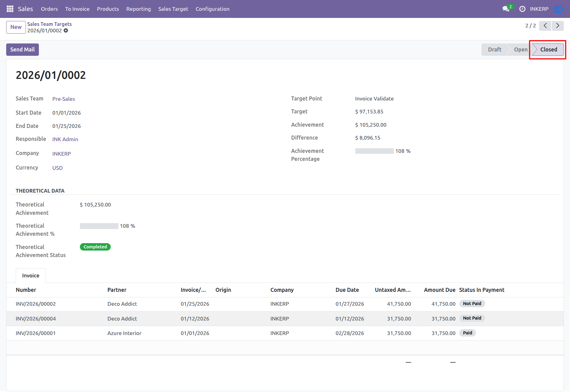Open the conversations chat icon
570x392 pixels.
506,9
